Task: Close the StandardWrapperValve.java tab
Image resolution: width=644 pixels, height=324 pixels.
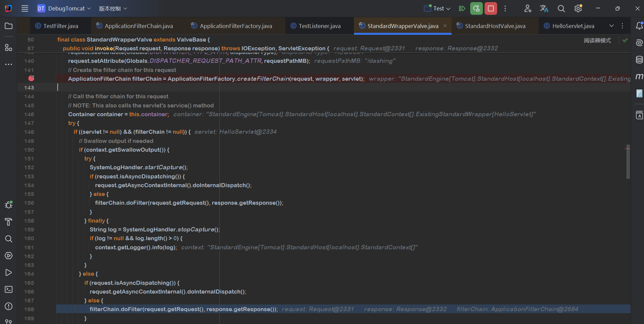Action: [x=445, y=26]
